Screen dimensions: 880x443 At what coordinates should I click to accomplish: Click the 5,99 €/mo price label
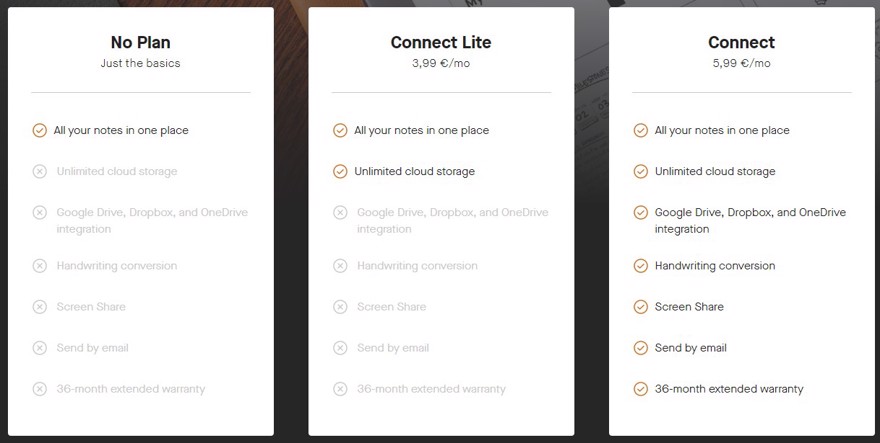coord(741,63)
